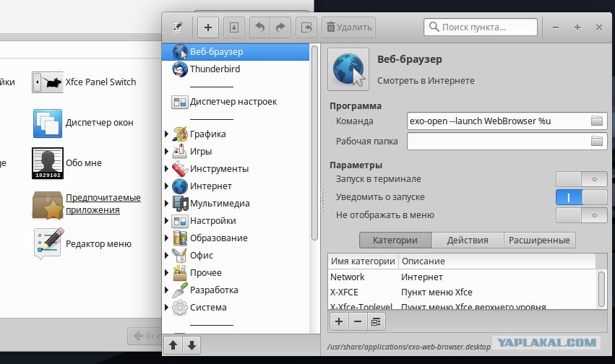615x364 pixels.
Task: Select Thunderbird in the menu tree
Action: point(236,69)
